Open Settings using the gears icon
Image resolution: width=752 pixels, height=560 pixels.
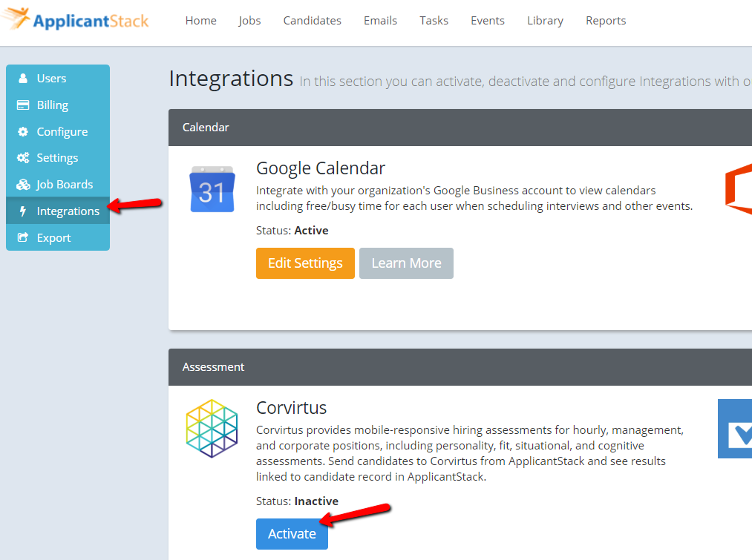24,157
